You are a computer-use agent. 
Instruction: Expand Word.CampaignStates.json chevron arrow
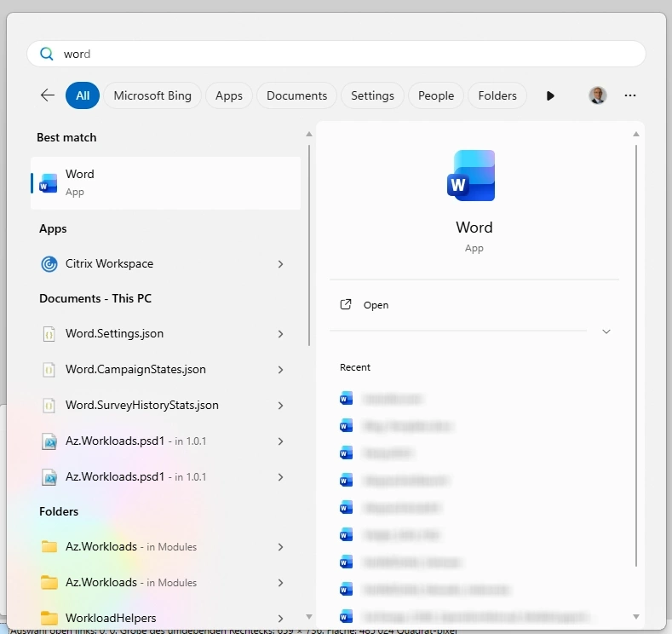(x=280, y=370)
